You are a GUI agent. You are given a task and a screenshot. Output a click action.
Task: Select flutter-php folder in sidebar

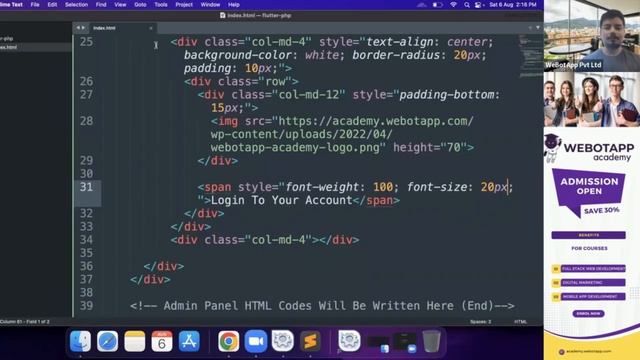7,39
